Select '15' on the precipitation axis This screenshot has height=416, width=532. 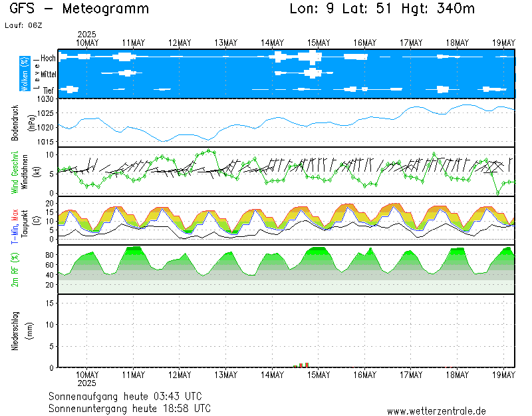[x=50, y=303]
